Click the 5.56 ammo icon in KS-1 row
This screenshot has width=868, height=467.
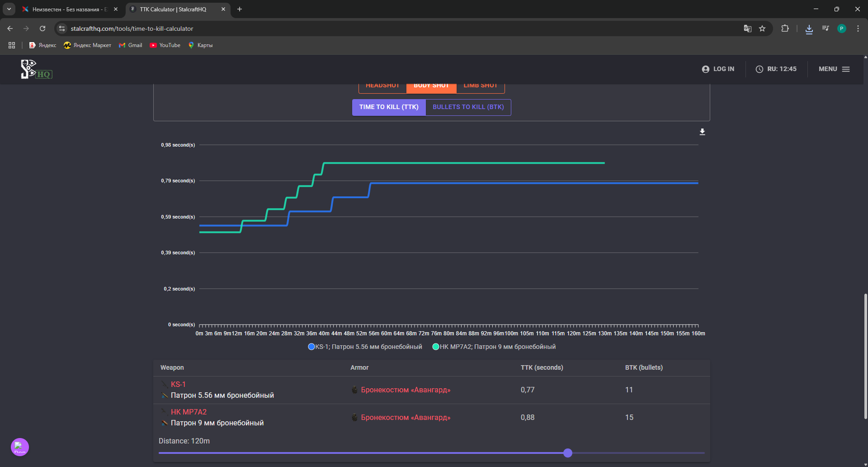pyautogui.click(x=165, y=396)
